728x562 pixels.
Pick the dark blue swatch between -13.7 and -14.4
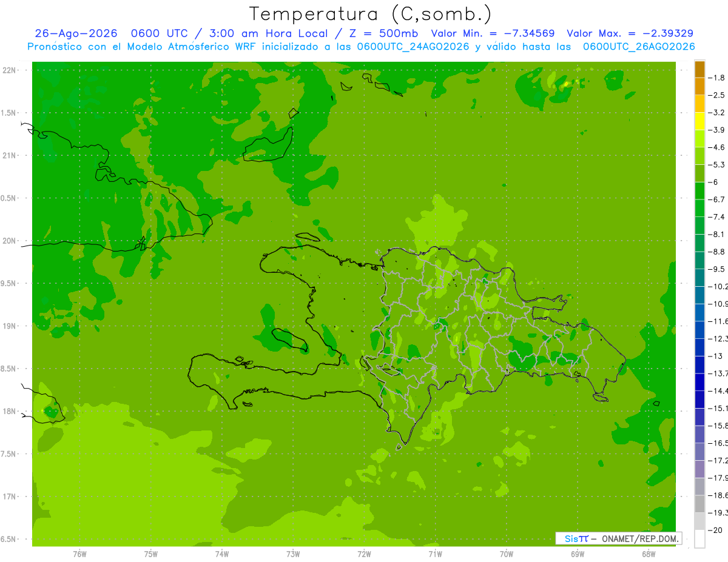pyautogui.click(x=699, y=383)
